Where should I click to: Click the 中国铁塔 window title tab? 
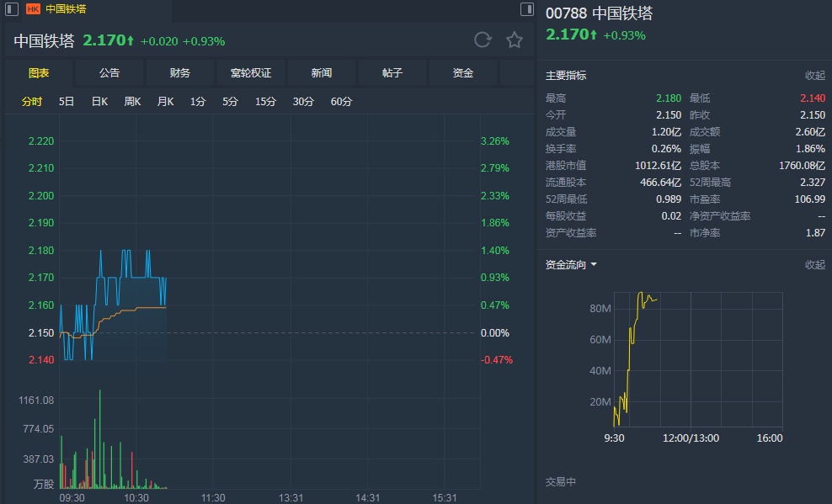[x=66, y=9]
